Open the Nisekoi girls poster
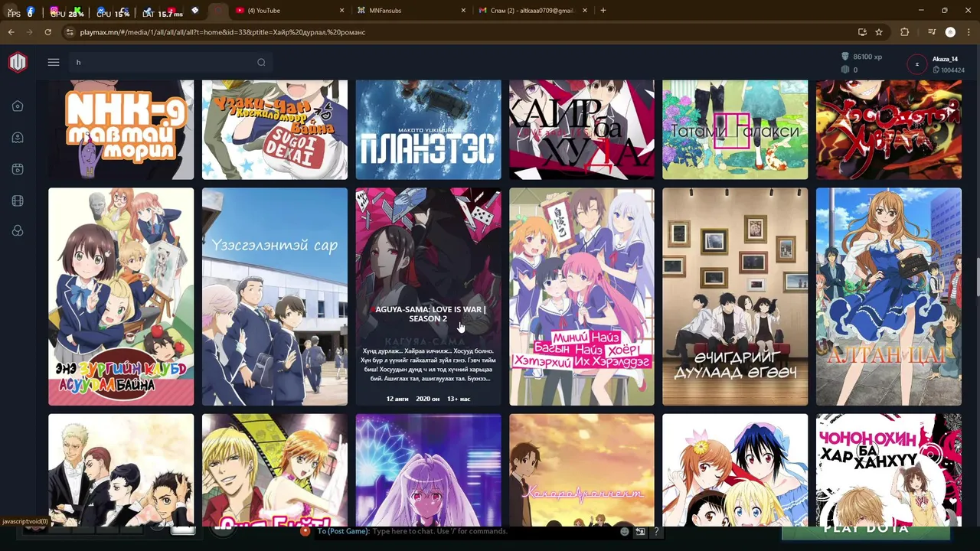The height and width of the screenshot is (551, 980). click(735, 470)
